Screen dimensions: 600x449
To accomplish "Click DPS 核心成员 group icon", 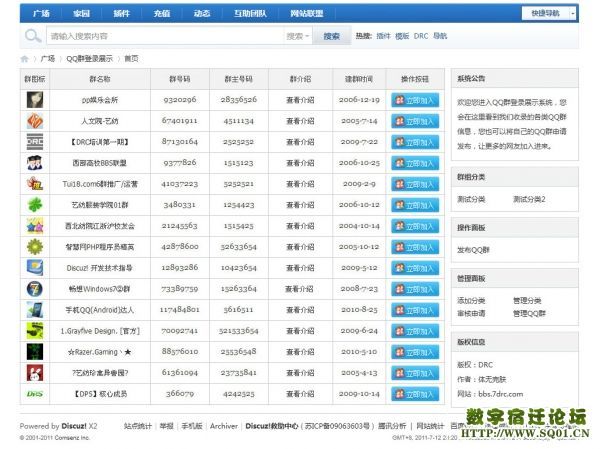I will pos(35,394).
